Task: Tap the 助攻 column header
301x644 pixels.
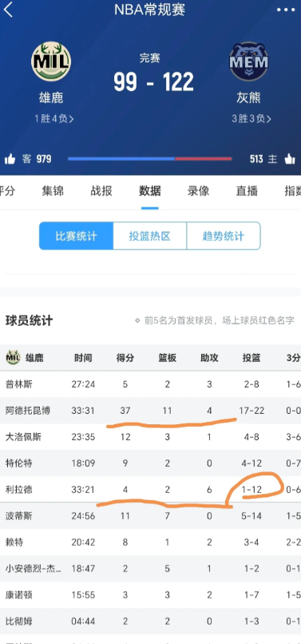Action: (x=209, y=358)
